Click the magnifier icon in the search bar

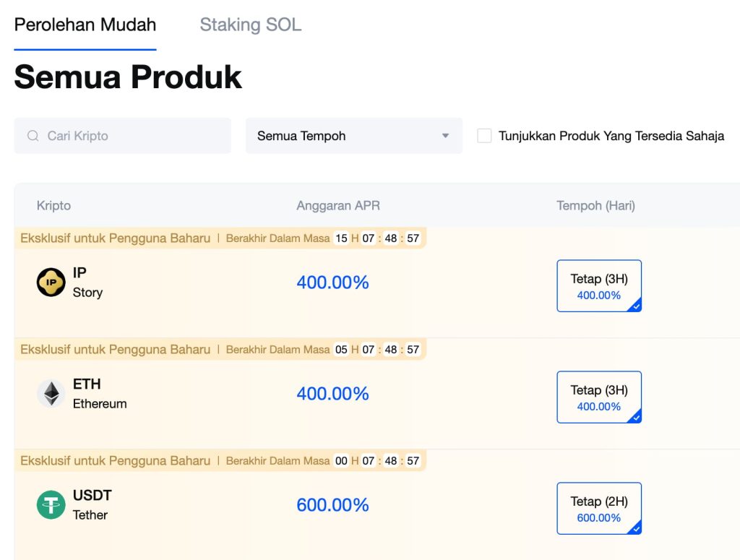click(x=33, y=135)
